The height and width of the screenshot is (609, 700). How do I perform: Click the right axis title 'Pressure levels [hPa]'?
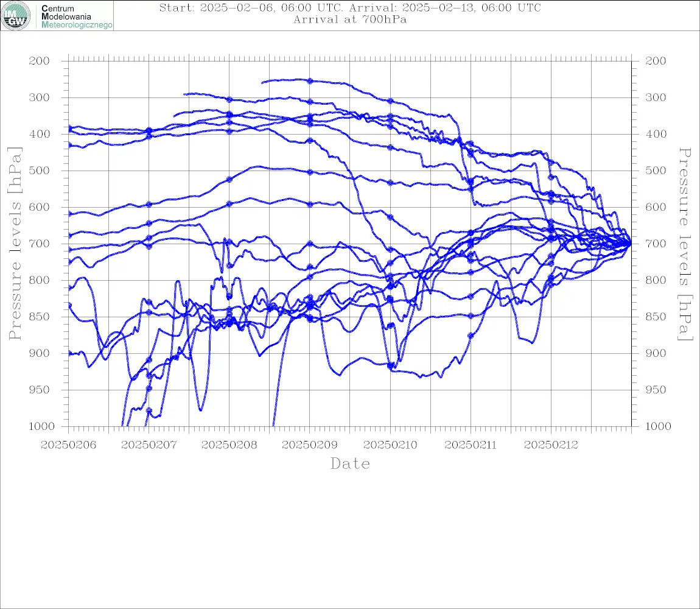click(685, 244)
